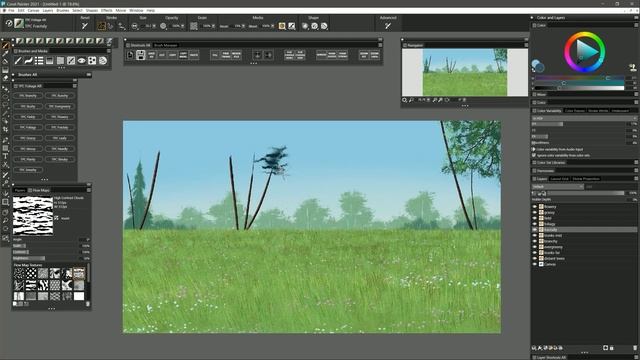
Task: Select the Dropper tool in the toolbox
Action: (5, 53)
